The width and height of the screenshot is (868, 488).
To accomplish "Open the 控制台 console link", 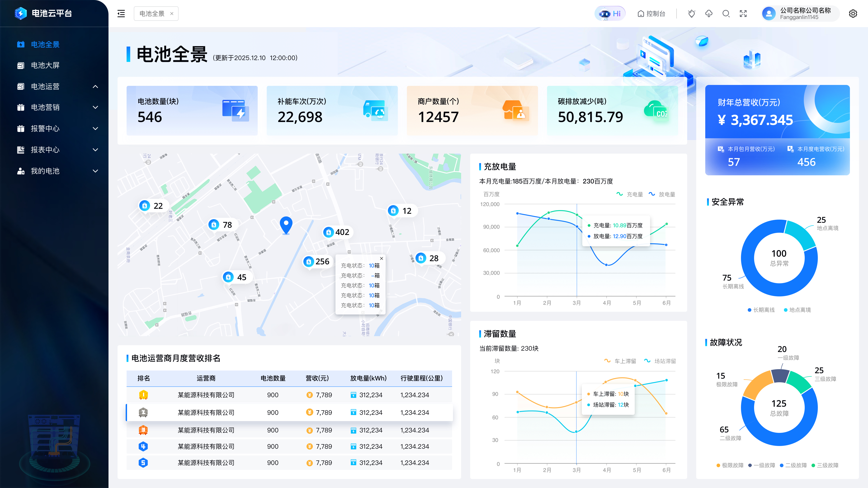I will [x=651, y=14].
